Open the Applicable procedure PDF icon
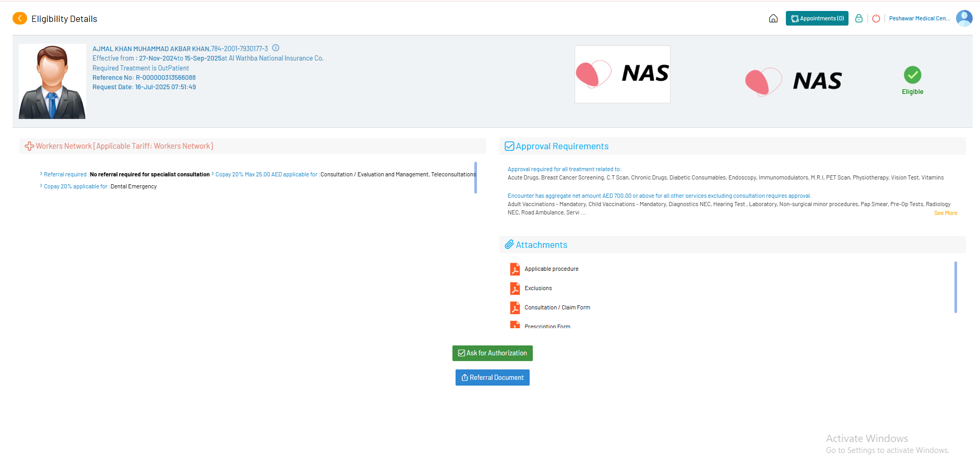The image size is (980, 455). pyautogui.click(x=515, y=269)
